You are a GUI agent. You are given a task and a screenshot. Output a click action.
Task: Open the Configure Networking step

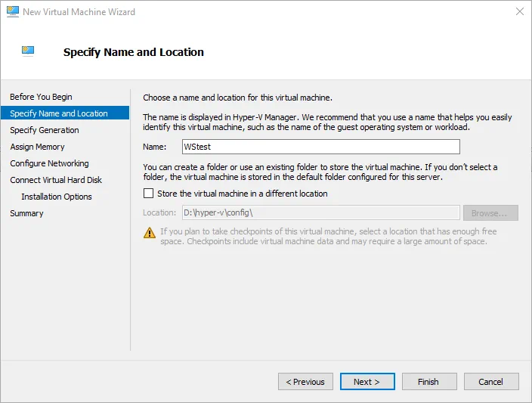click(x=49, y=163)
